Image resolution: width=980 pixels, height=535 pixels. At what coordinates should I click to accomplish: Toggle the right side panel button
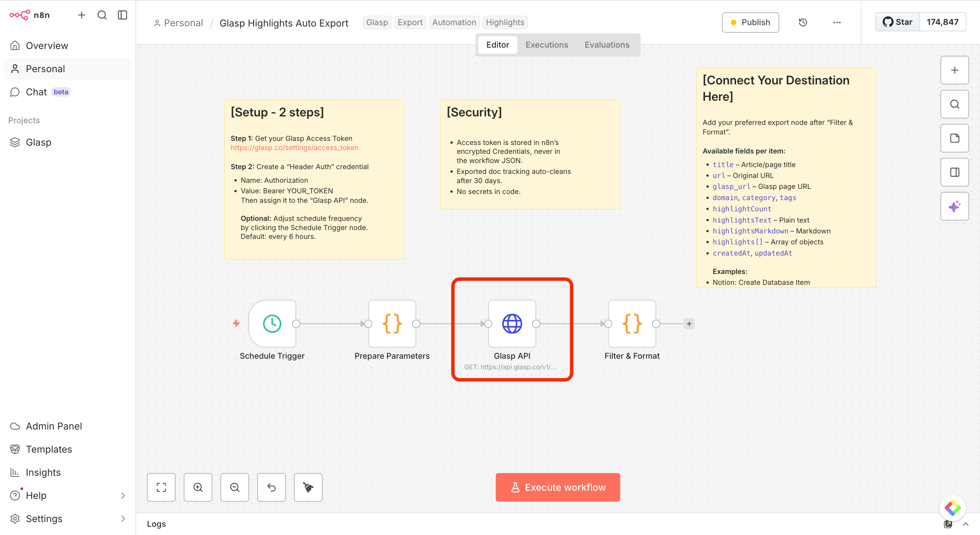(x=954, y=172)
